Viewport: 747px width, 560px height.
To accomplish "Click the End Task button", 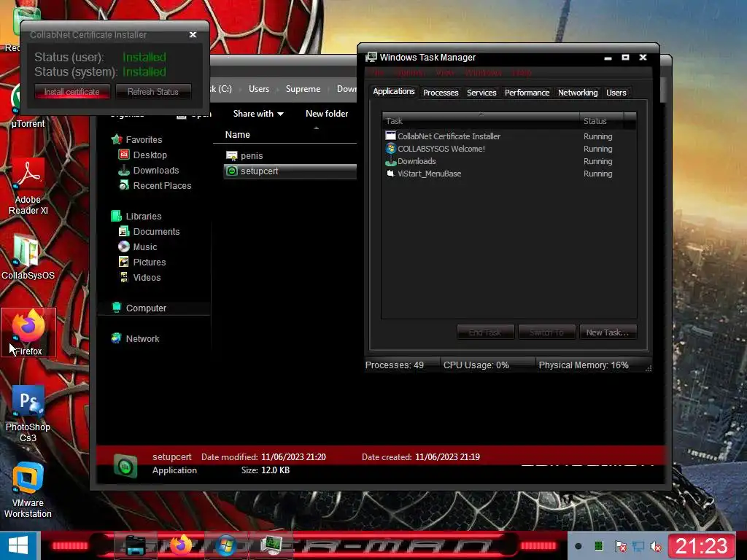I will coord(485,332).
